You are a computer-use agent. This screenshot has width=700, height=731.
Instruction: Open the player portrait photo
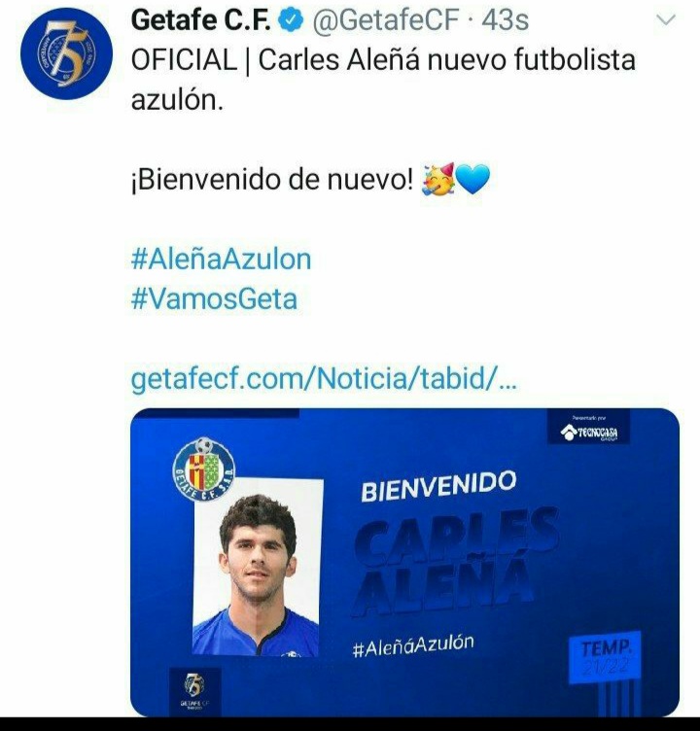[258, 568]
